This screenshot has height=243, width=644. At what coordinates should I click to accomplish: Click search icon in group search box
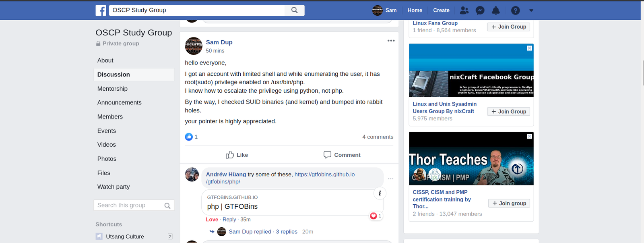(167, 206)
